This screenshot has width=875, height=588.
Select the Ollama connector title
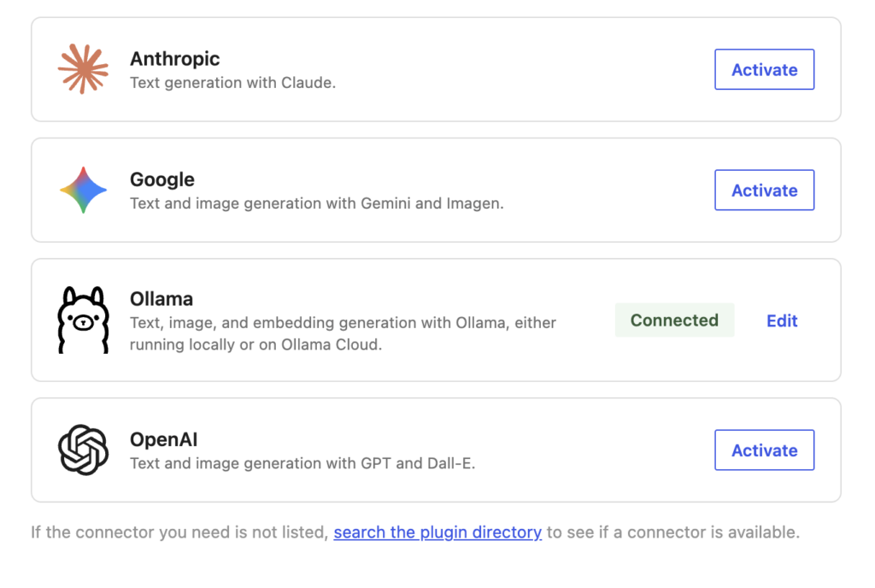[161, 299]
